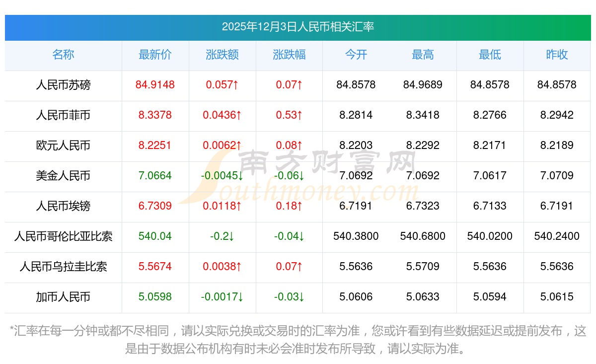Viewport: 596px width, 364px height.
Task: Open the 人民币菲币 row label
Action: point(63,115)
